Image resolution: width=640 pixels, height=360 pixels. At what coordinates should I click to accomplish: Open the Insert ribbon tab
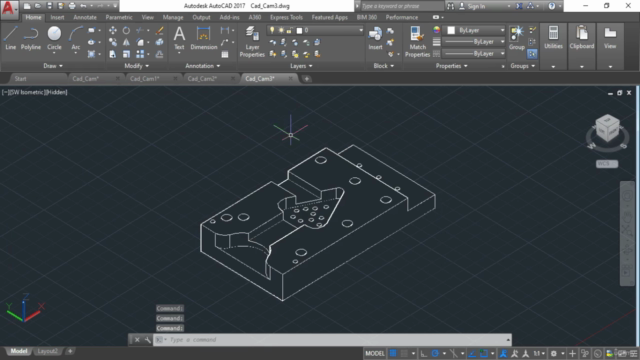coord(57,17)
